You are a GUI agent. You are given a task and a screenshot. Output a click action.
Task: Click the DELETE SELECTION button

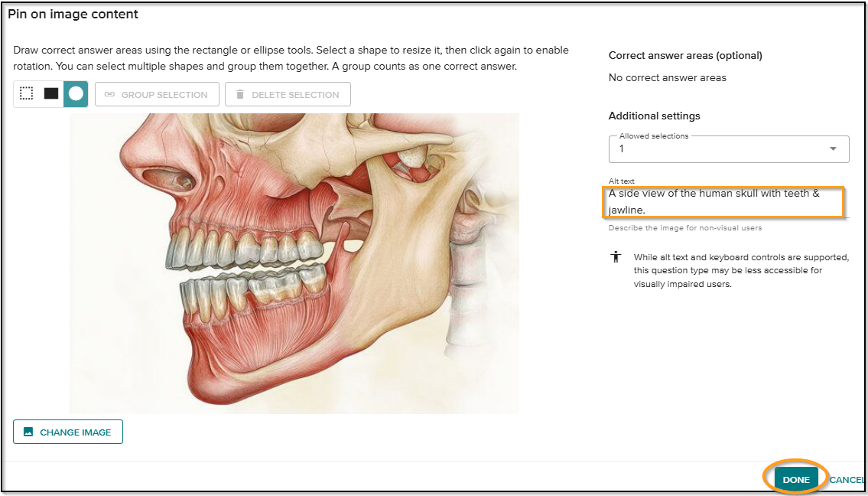click(288, 94)
